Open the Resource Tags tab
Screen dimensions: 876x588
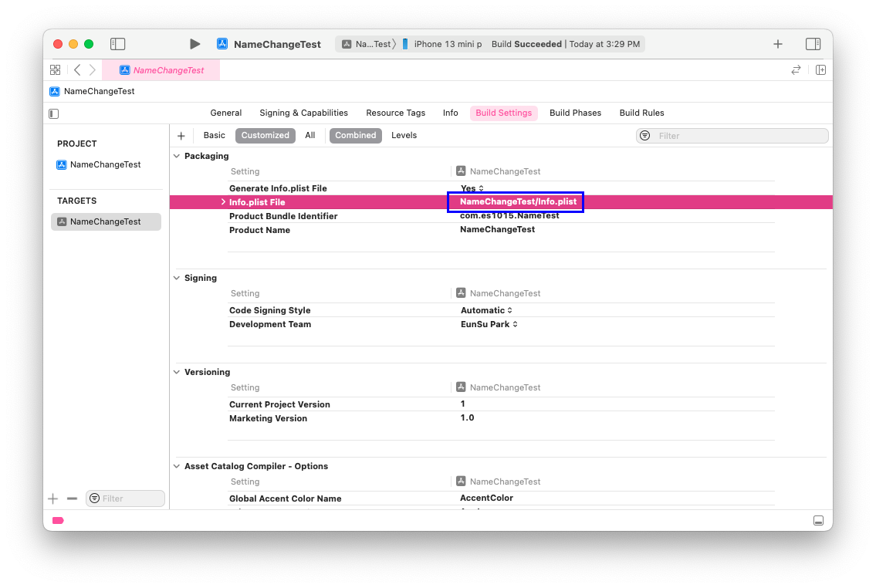click(x=395, y=113)
